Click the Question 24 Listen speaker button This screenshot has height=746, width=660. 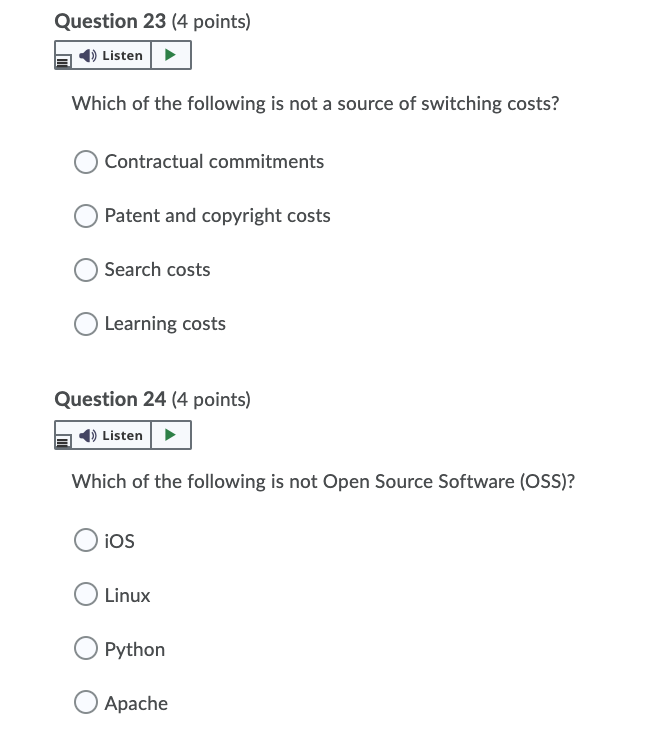tap(113, 436)
